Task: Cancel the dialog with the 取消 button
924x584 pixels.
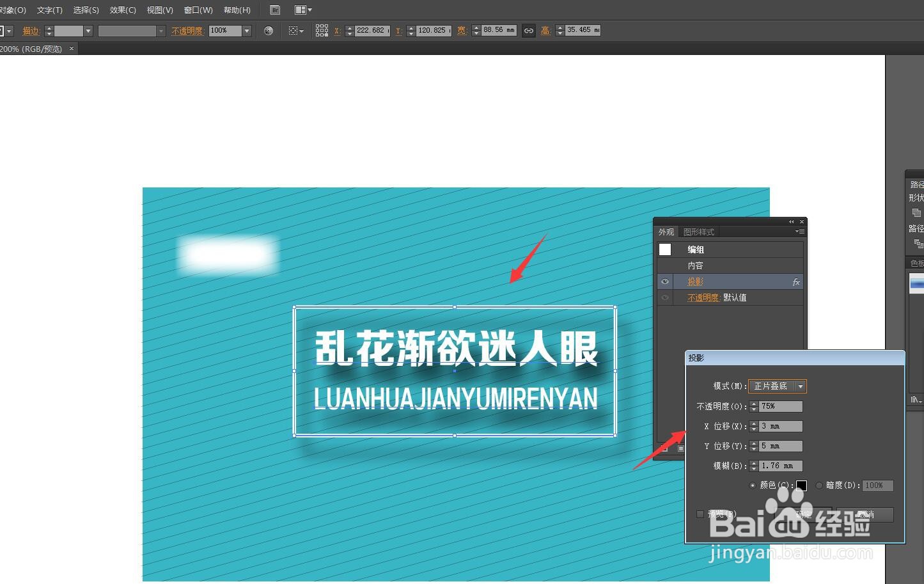Action: coord(866,514)
